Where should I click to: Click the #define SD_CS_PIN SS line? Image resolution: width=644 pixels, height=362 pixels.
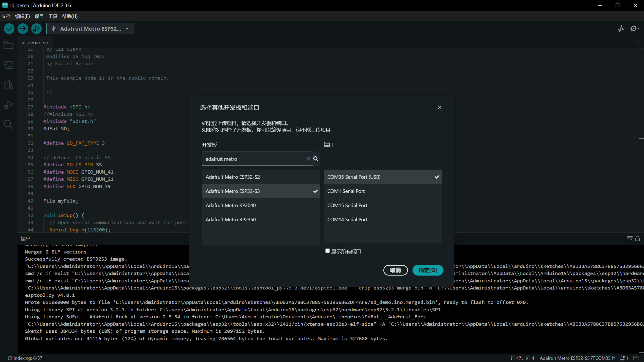[73, 165]
